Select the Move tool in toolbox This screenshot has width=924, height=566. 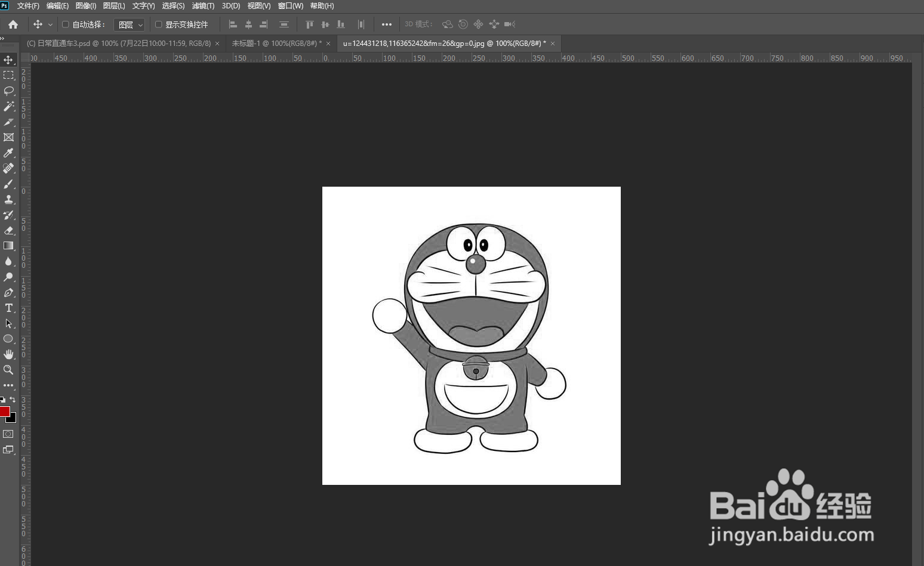tap(8, 60)
